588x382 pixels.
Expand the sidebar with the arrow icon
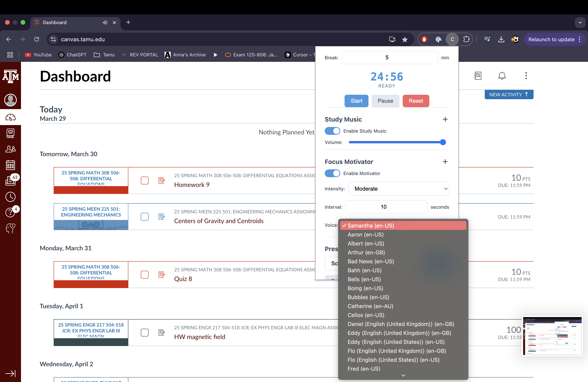[10, 373]
